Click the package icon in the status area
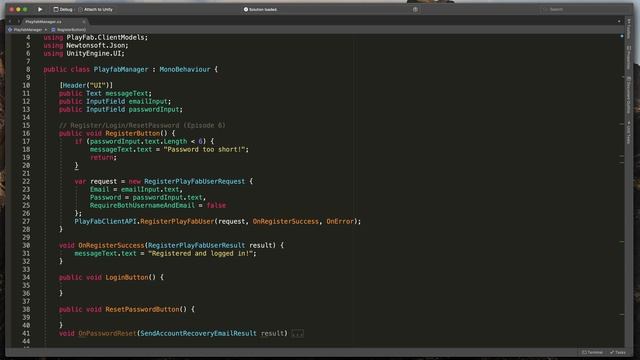Viewport: 640px width, 360px height. pyautogui.click(x=415, y=9)
